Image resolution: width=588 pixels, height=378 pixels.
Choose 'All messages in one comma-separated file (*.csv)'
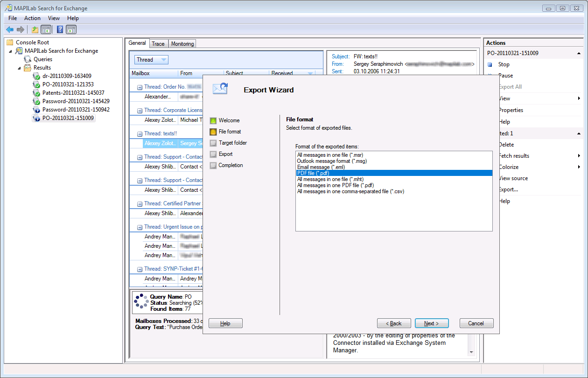click(x=394, y=191)
